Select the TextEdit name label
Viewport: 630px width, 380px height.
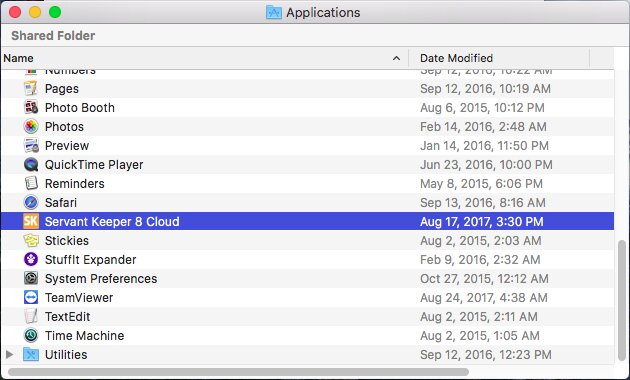pyautogui.click(x=68, y=317)
